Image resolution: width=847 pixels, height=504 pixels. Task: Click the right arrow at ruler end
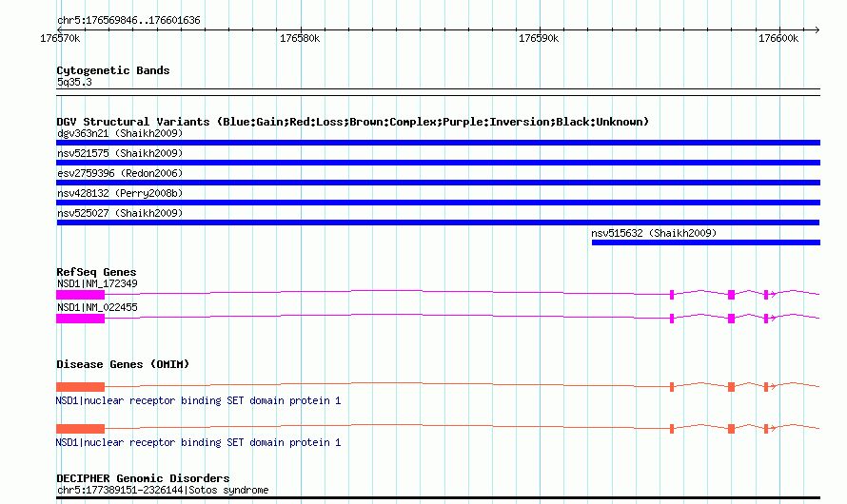click(817, 29)
